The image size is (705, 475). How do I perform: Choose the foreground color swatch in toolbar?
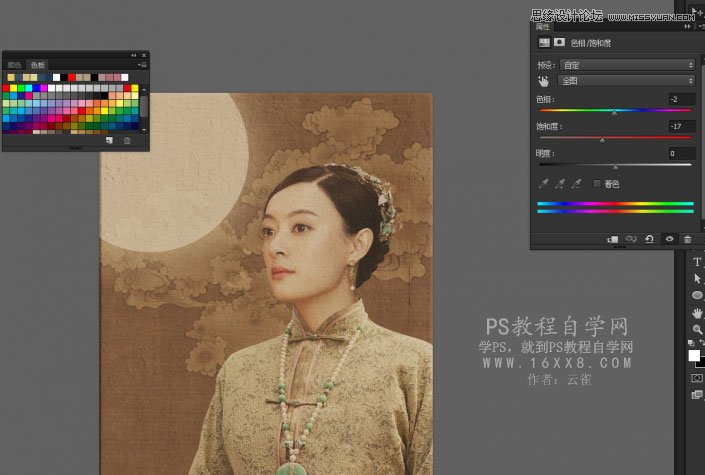coord(694,356)
